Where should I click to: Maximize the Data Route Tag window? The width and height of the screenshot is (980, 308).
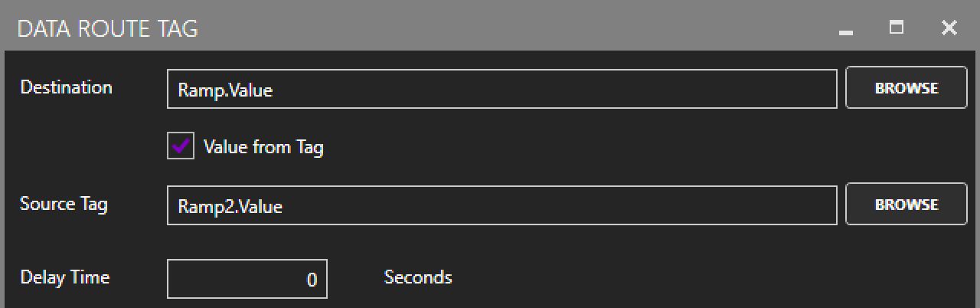click(x=897, y=28)
